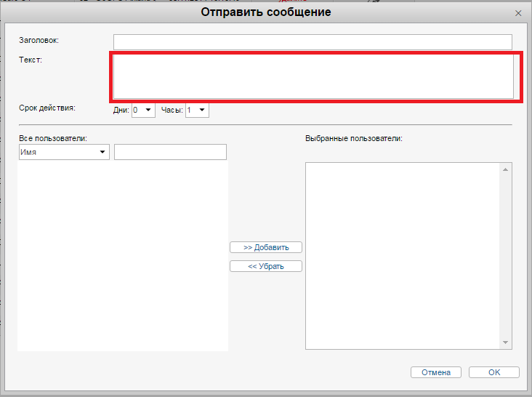
Task: Click the Все пользователи label
Action: tap(53, 138)
